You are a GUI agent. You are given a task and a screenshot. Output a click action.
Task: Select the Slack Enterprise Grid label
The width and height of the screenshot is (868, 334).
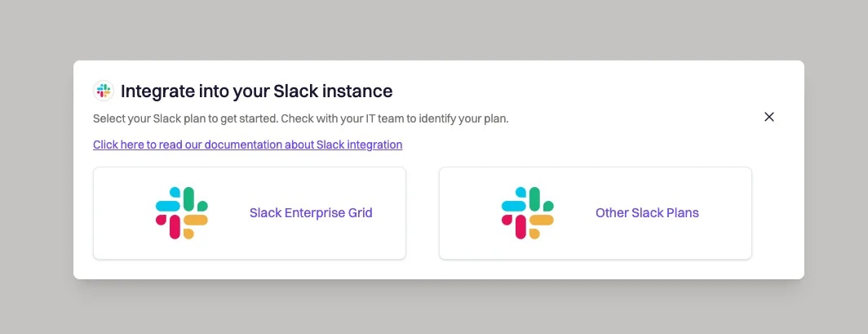[x=311, y=212]
